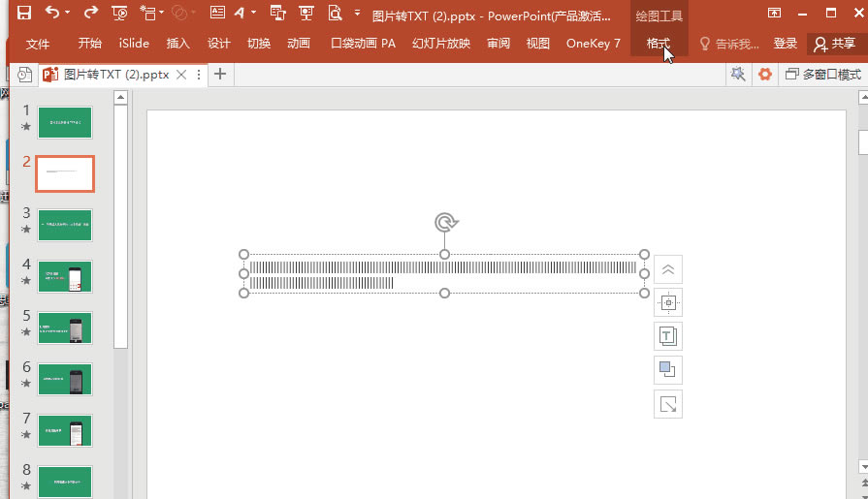Viewport: 868px width, 499px height.
Task: Click 登录 to sign in
Action: coord(786,44)
